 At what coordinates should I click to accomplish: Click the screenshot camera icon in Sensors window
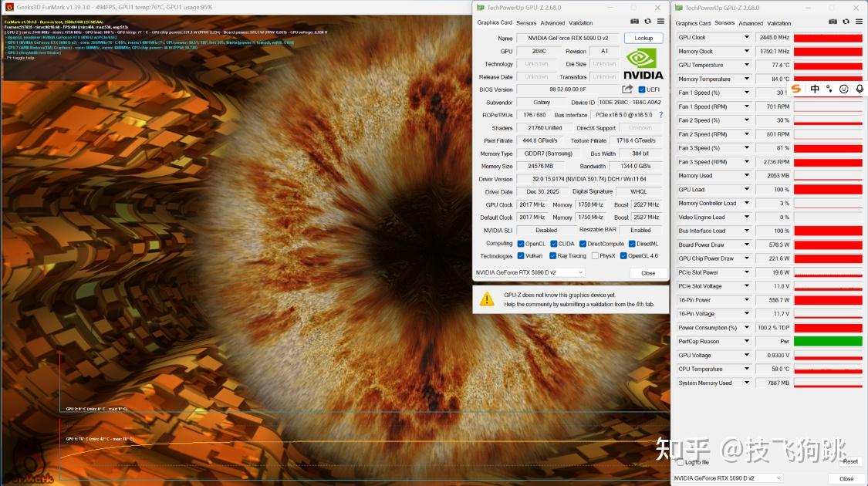[x=833, y=21]
